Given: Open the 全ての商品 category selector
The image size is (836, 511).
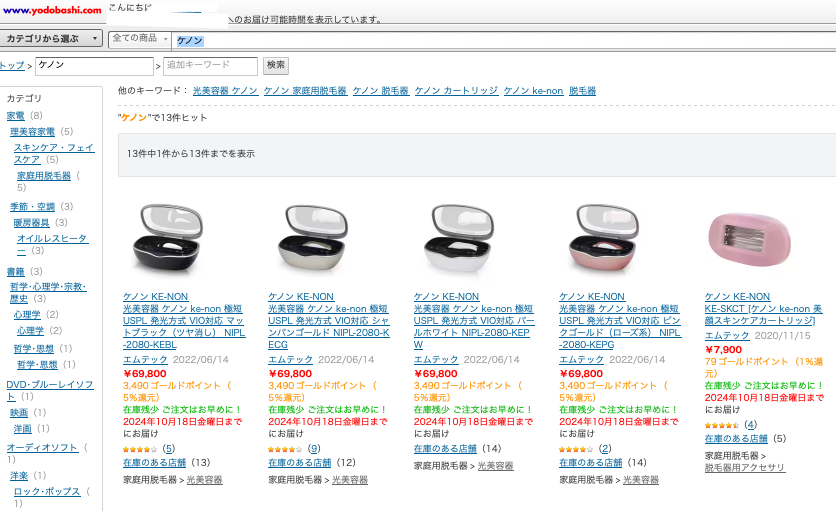Looking at the screenshot, I should pos(140,39).
